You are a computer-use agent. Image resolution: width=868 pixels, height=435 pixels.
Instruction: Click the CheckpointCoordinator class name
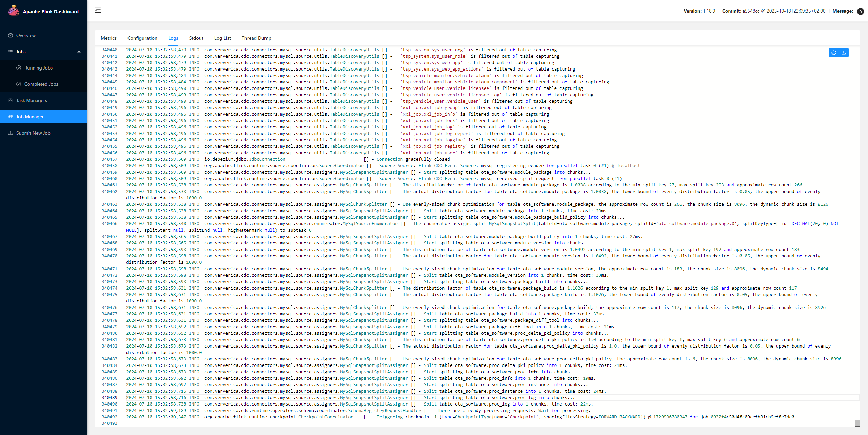[325, 417]
